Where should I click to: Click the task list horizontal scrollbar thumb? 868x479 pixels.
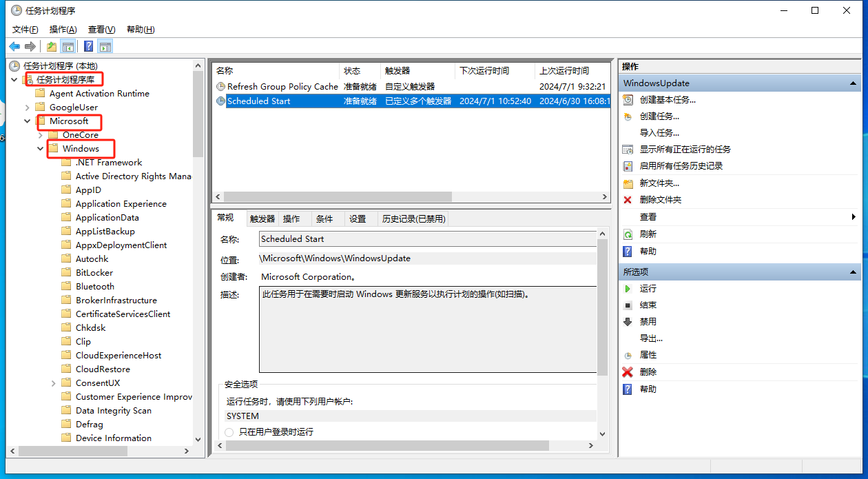click(x=338, y=197)
